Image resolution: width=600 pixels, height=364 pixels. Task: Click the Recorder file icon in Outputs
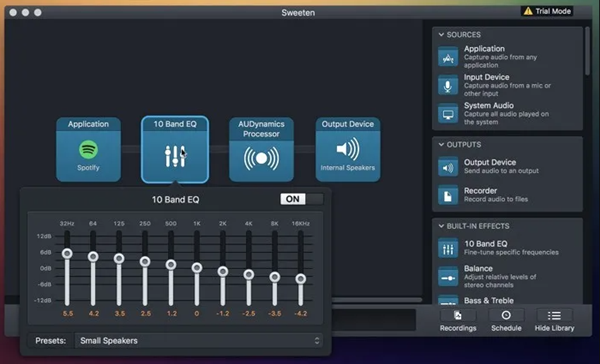[448, 195]
